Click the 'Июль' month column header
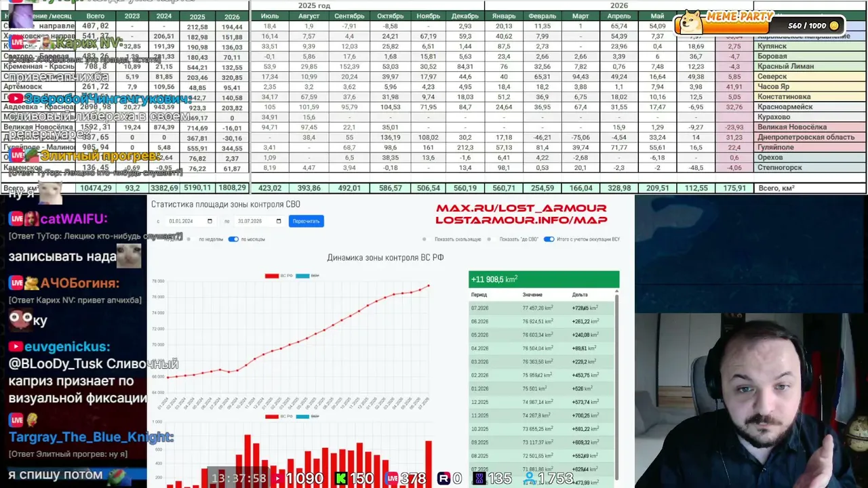The image size is (868, 488). tap(270, 16)
